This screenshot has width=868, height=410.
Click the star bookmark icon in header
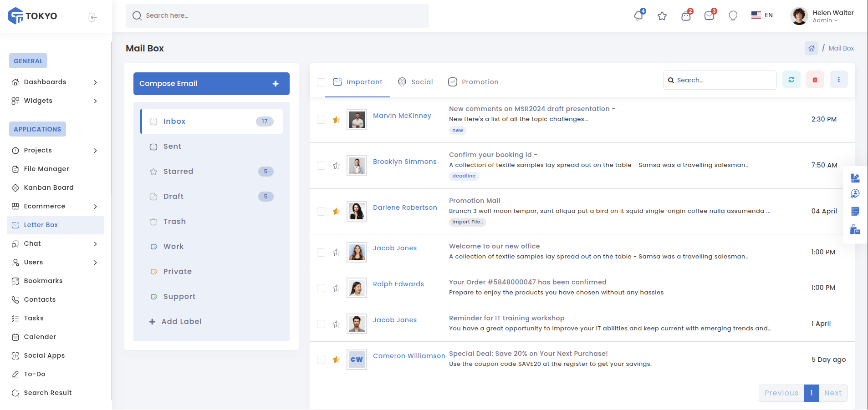point(662,16)
